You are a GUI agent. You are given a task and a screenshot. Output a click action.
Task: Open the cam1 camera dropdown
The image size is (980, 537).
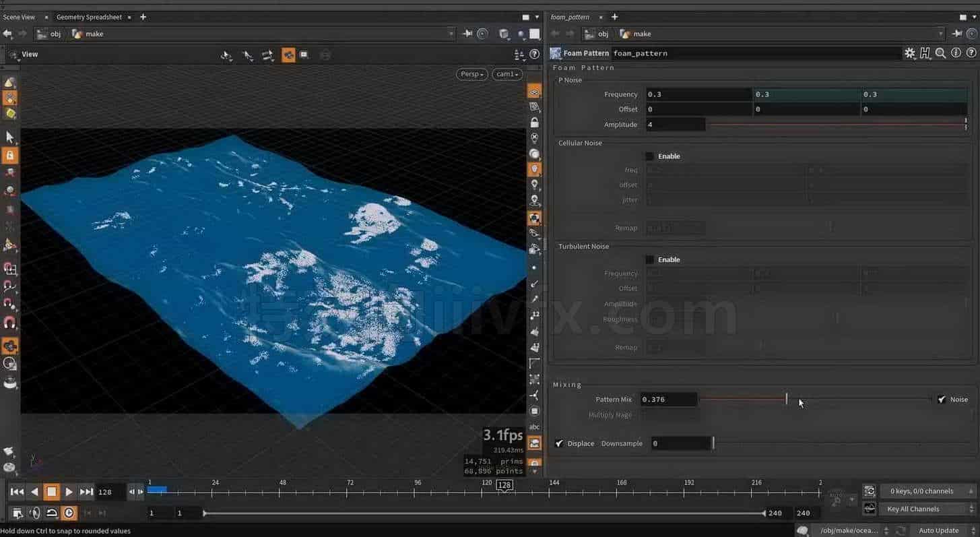coord(507,74)
